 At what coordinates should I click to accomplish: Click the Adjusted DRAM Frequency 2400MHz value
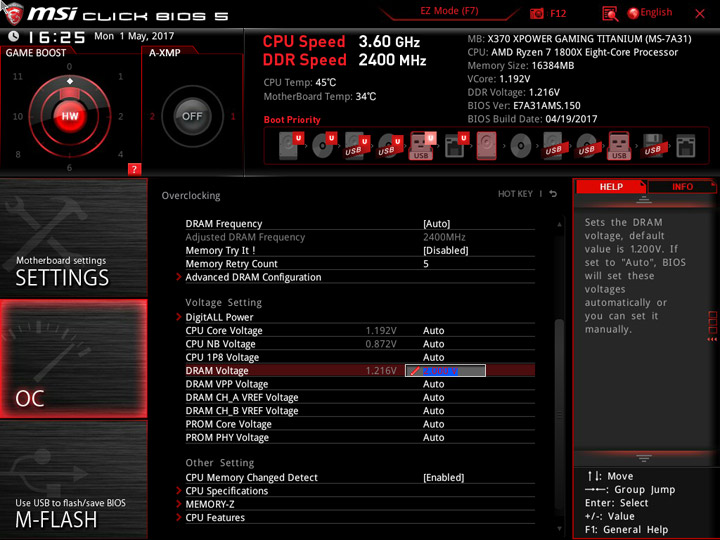coord(444,237)
